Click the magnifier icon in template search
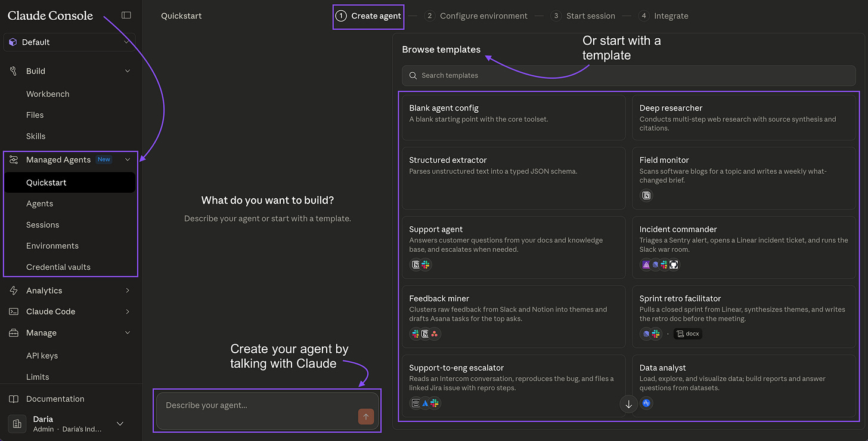 (x=413, y=75)
